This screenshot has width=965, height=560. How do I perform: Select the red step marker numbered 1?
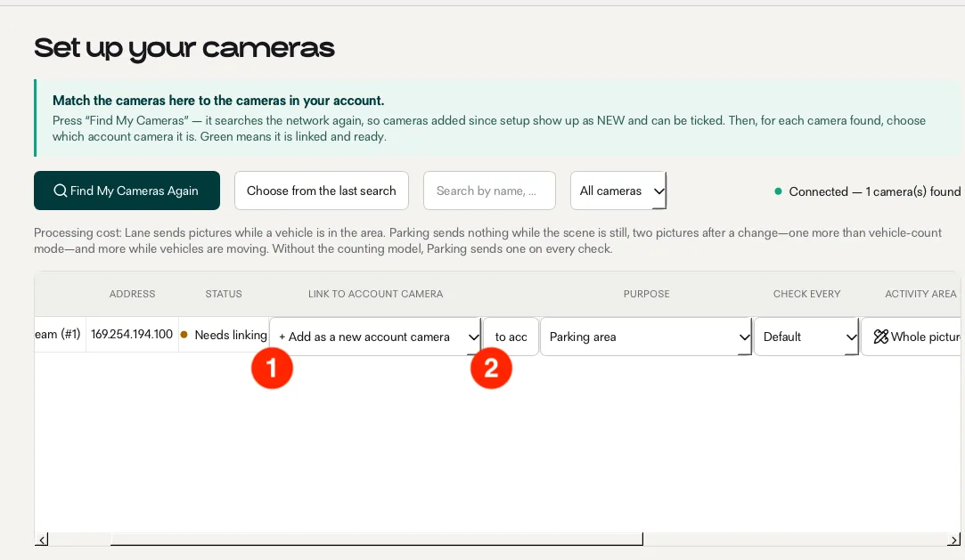tap(272, 369)
